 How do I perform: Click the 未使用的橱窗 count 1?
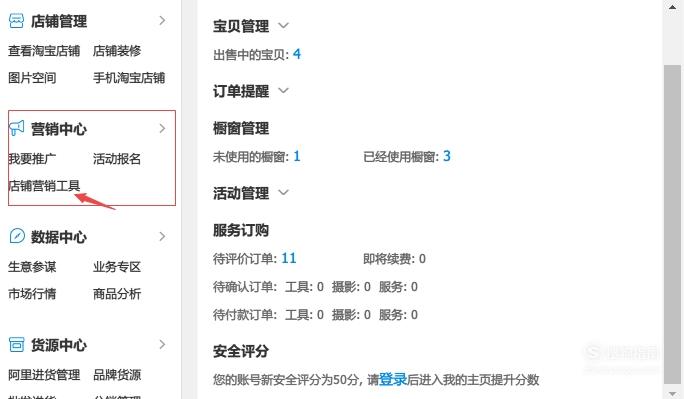(x=297, y=156)
